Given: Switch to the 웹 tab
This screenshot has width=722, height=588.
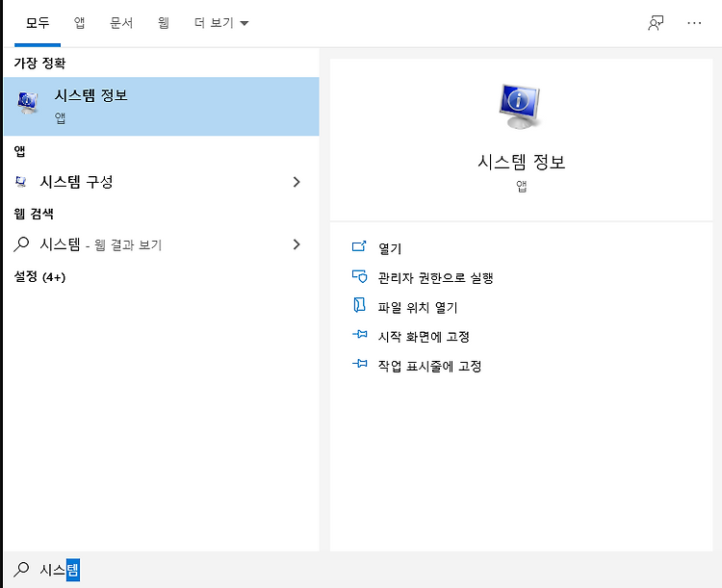Looking at the screenshot, I should pyautogui.click(x=164, y=22).
